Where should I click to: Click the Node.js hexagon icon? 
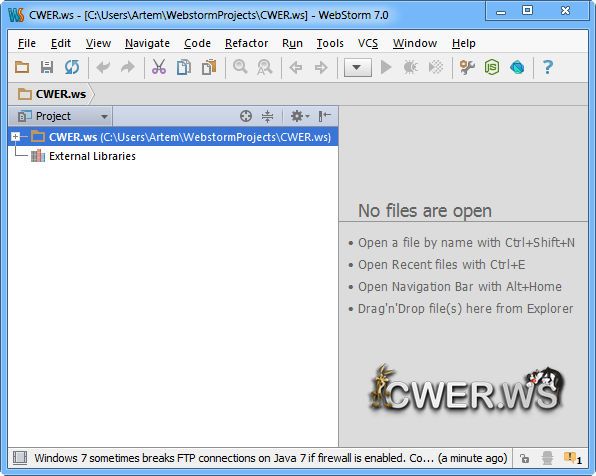click(492, 67)
